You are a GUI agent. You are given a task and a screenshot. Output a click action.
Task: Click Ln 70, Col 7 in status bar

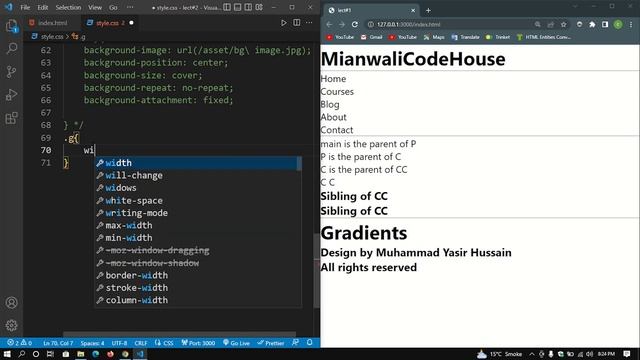pos(58,343)
